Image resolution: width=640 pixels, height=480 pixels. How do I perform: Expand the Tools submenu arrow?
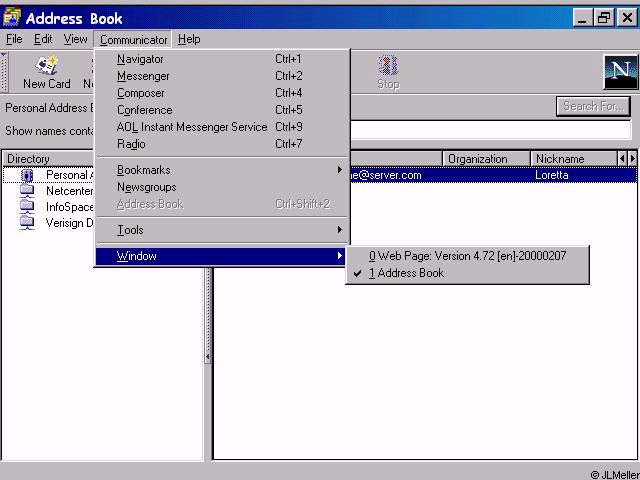(x=340, y=229)
